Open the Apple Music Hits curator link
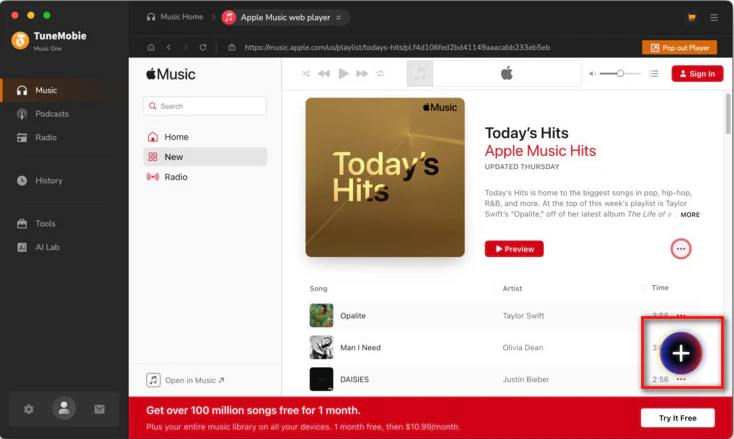734x439 pixels. tap(540, 151)
